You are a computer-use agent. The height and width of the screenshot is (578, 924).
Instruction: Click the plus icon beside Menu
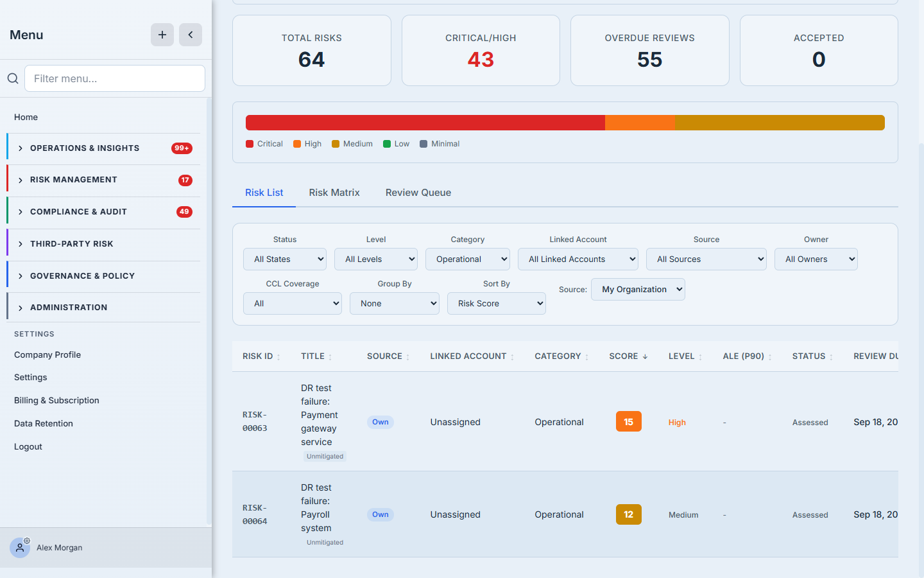pos(162,35)
